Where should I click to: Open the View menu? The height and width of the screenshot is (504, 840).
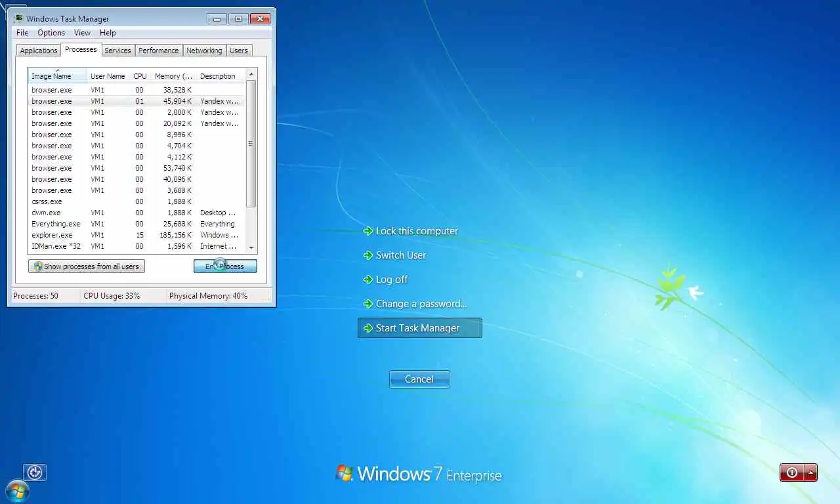point(82,33)
